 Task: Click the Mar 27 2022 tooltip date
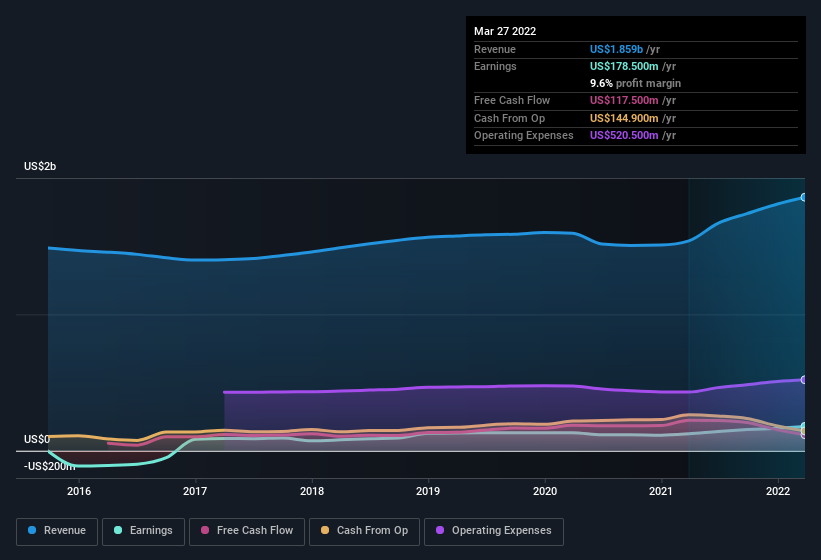[505, 31]
